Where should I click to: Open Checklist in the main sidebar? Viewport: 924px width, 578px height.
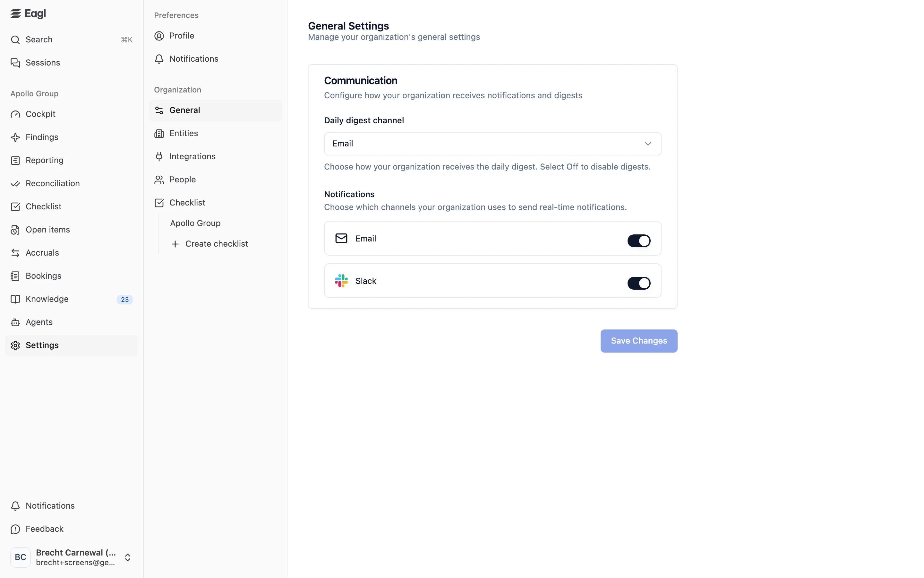[72, 207]
